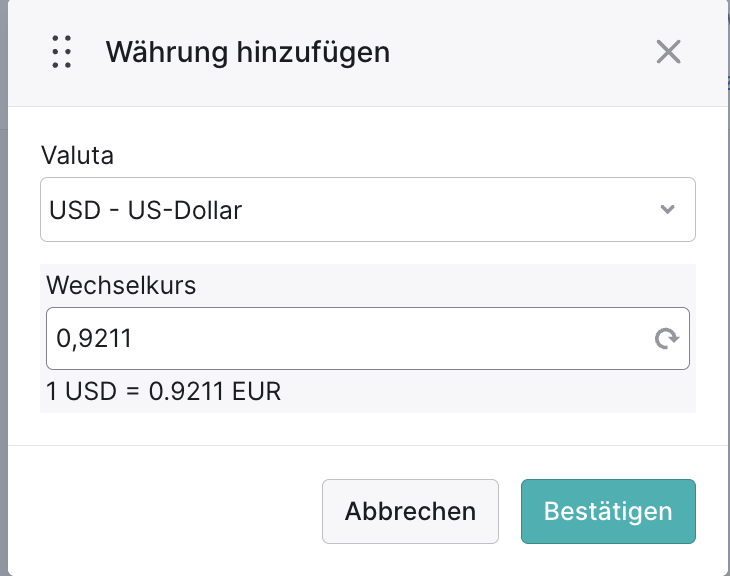Click the Wechselkurs label above the input
The image size is (730, 576).
121,285
